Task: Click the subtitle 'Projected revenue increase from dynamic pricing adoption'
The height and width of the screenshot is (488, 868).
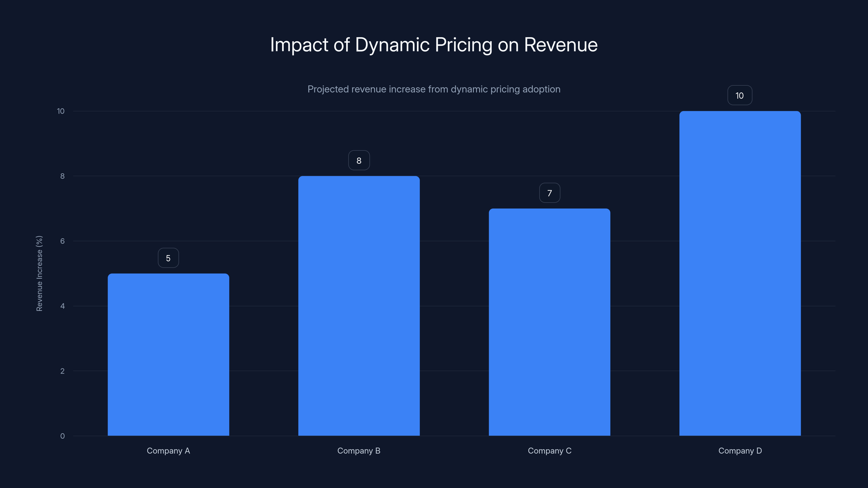Action: coord(434,89)
